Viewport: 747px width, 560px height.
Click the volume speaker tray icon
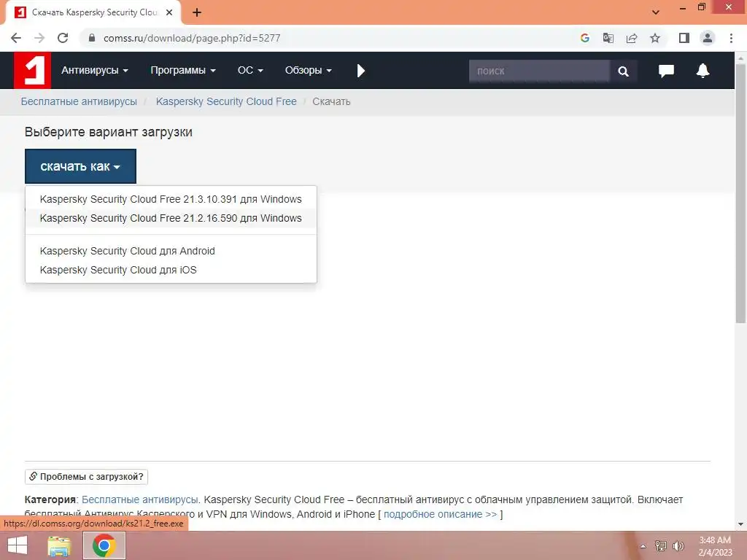pos(678,546)
